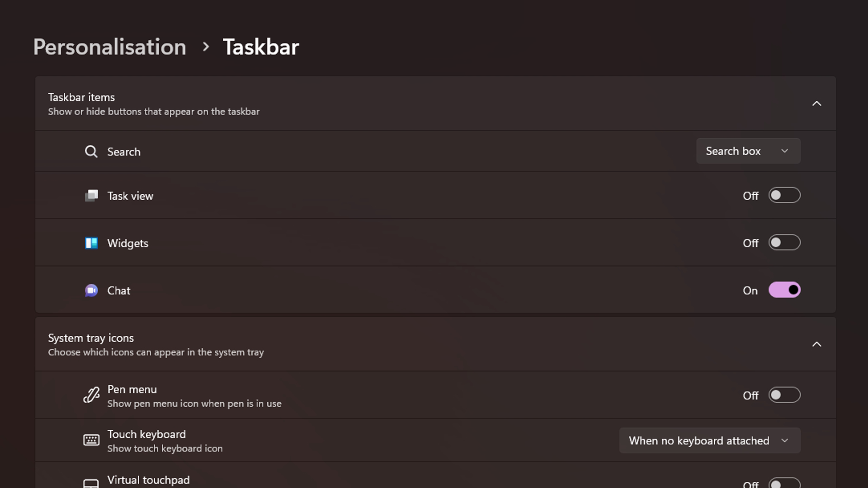Expand the Touch keyboard dropdown options
Screen dimensions: 868x488
pyautogui.click(x=709, y=441)
